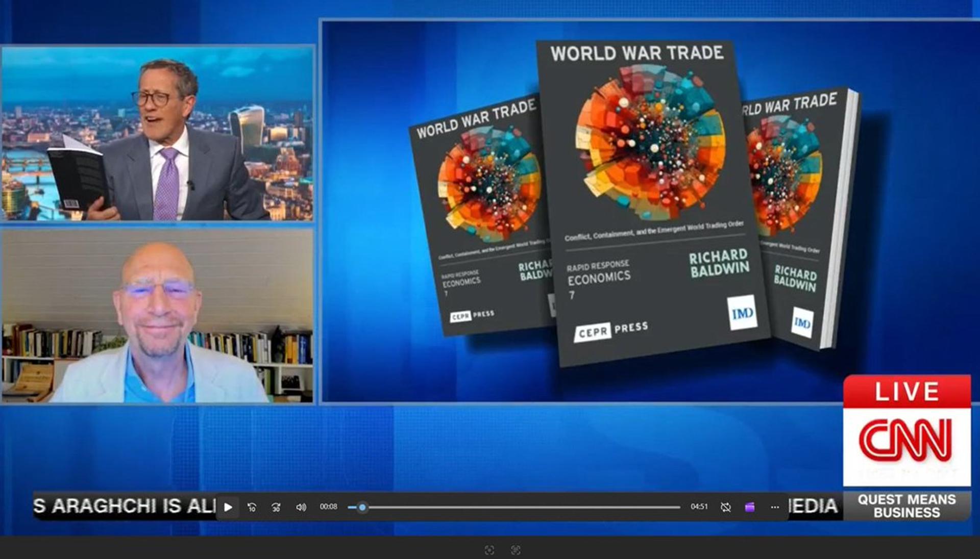Toggle the repeat loop icon
Image resolution: width=980 pixels, height=559 pixels.
tap(725, 507)
